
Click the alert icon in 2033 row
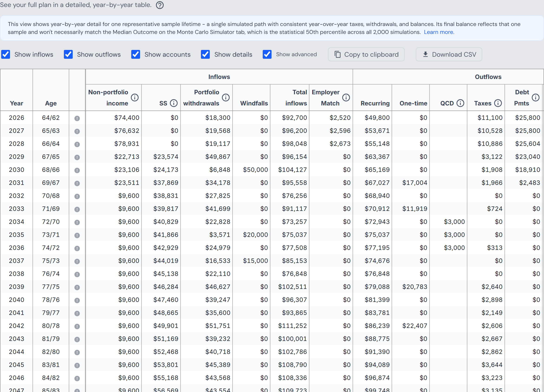click(x=77, y=209)
